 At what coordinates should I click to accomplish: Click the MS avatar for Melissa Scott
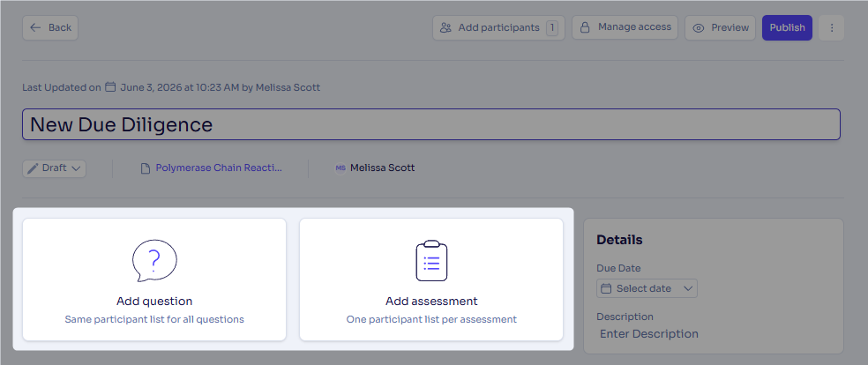340,168
